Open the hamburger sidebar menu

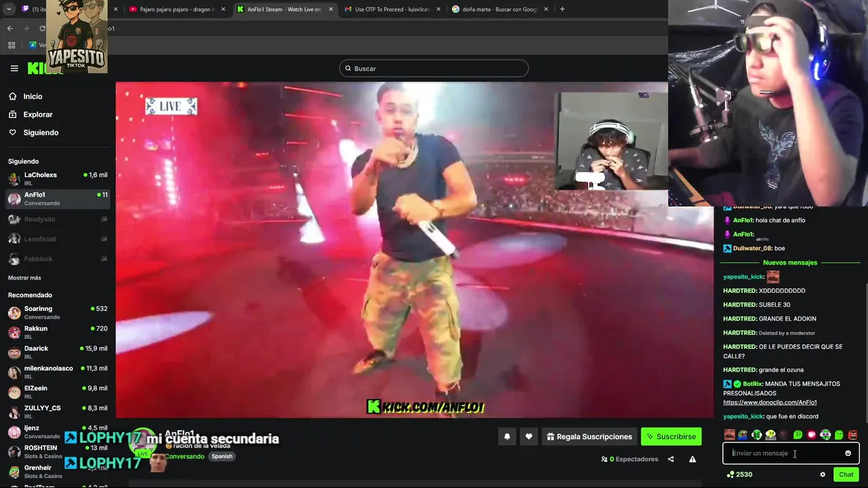coord(14,68)
